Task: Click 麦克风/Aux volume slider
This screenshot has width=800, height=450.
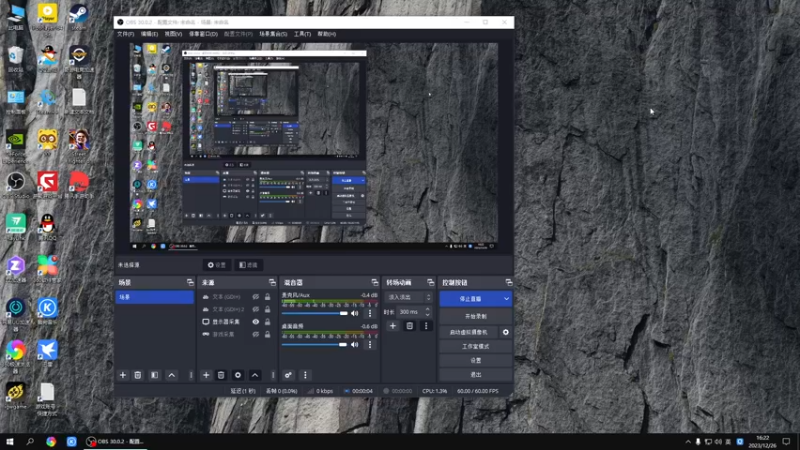Action: pyautogui.click(x=314, y=313)
